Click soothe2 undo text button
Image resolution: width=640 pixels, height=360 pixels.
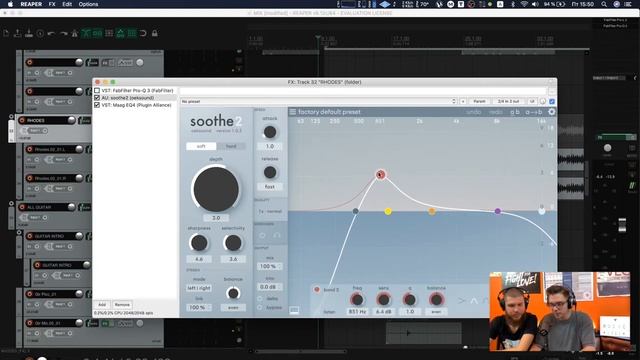(473, 112)
